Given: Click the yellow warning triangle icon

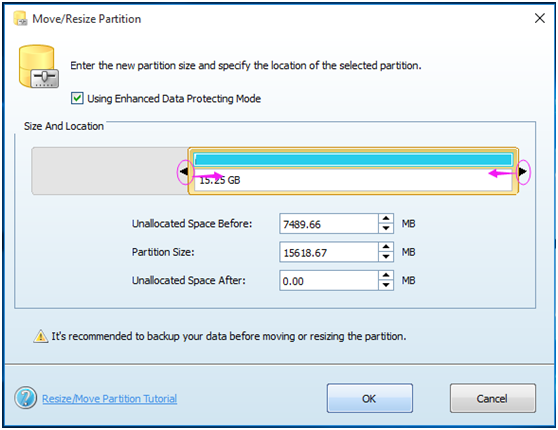Looking at the screenshot, I should click(x=41, y=336).
